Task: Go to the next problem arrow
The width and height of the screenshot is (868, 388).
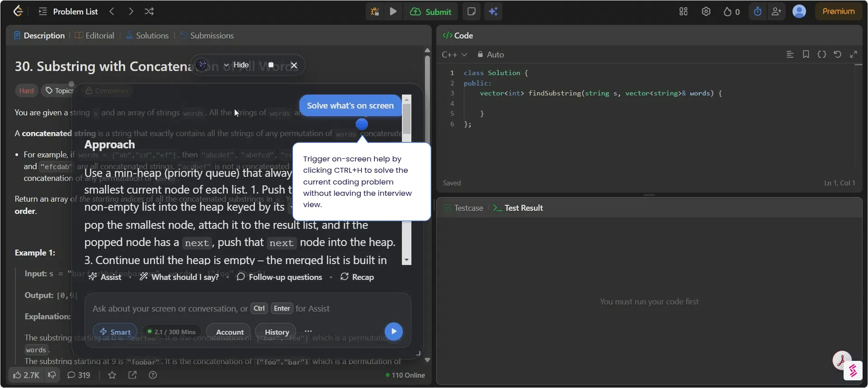Action: coord(131,11)
